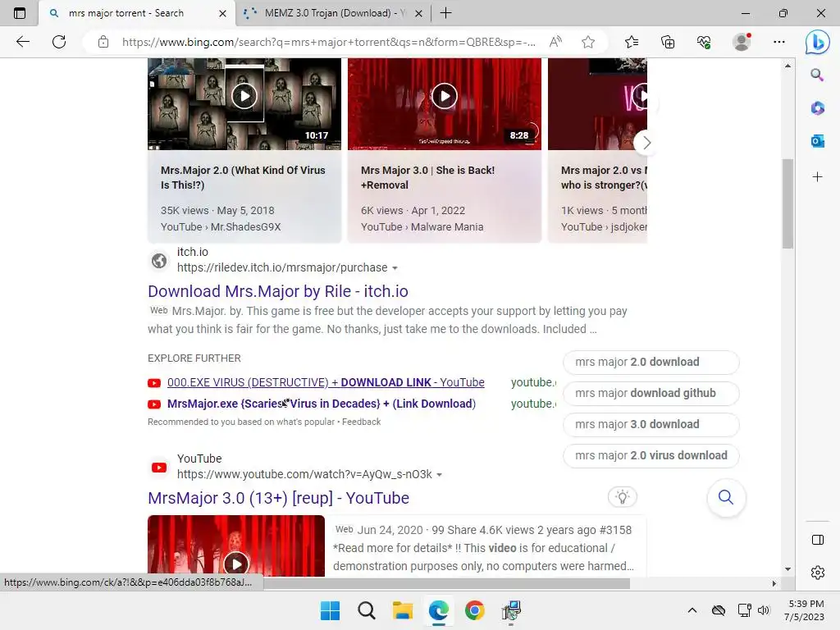Click the lightbulb insights icon
Screen dimensions: 840x630
point(622,497)
